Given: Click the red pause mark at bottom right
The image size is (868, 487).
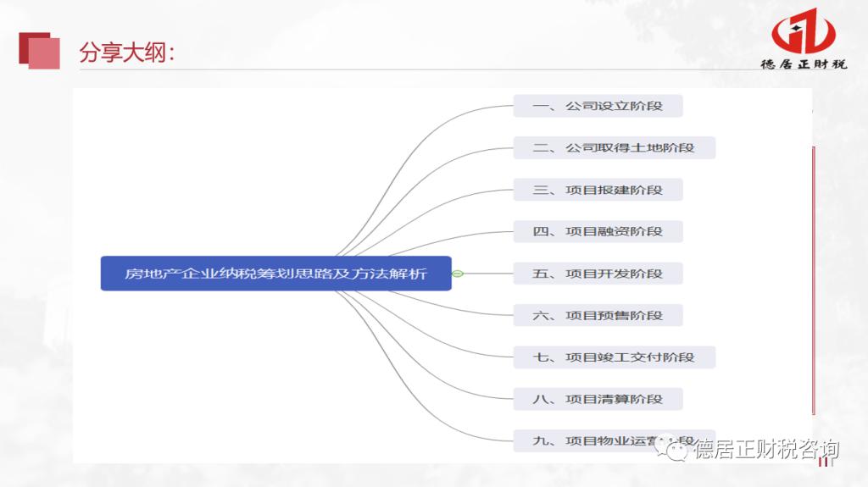Looking at the screenshot, I should (823, 461).
